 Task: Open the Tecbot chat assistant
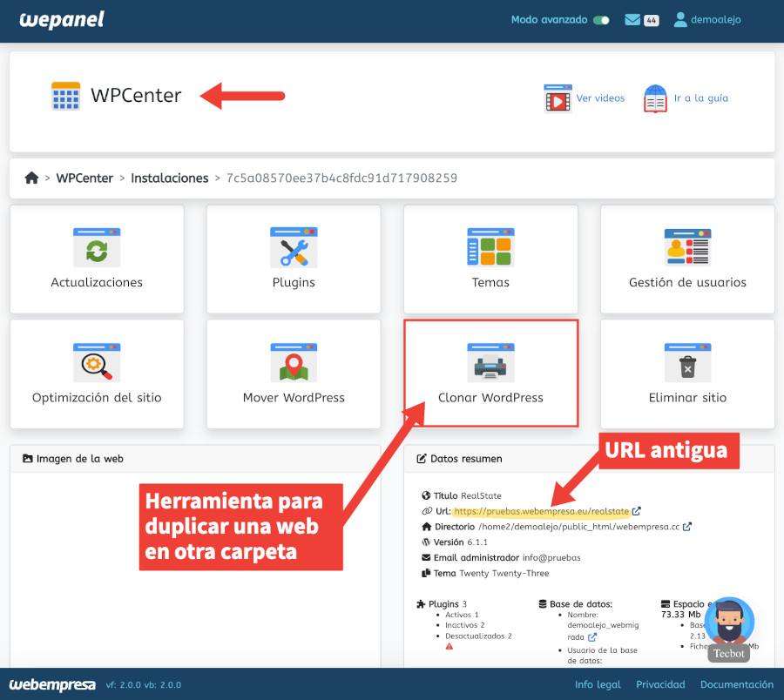tap(729, 629)
